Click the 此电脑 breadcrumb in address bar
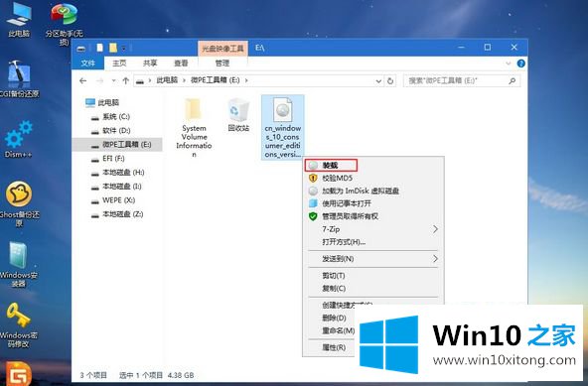The width and height of the screenshot is (588, 386). (x=167, y=80)
